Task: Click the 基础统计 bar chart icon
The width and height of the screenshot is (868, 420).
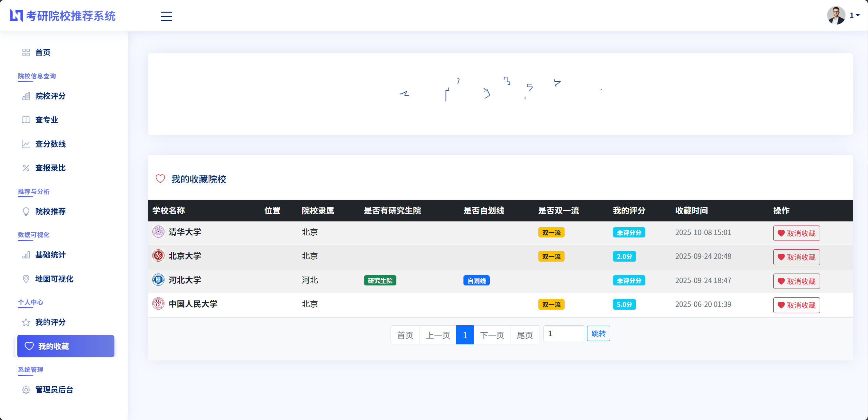Action: [x=26, y=255]
